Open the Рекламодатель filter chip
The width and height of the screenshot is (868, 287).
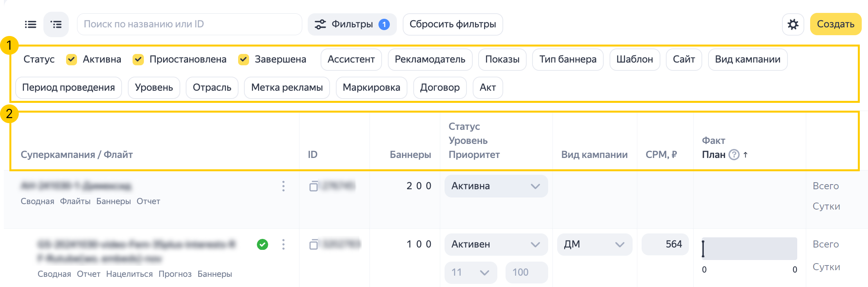tap(430, 59)
